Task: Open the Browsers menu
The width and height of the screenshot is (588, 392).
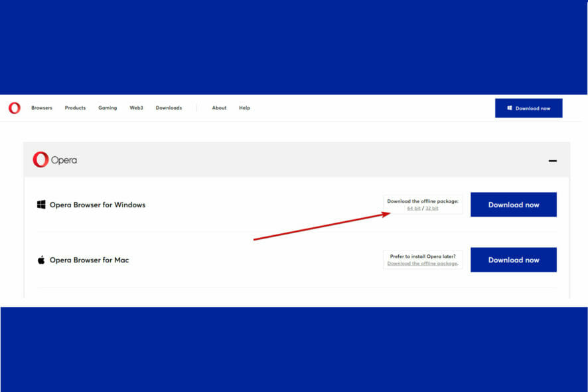Action: click(x=42, y=108)
